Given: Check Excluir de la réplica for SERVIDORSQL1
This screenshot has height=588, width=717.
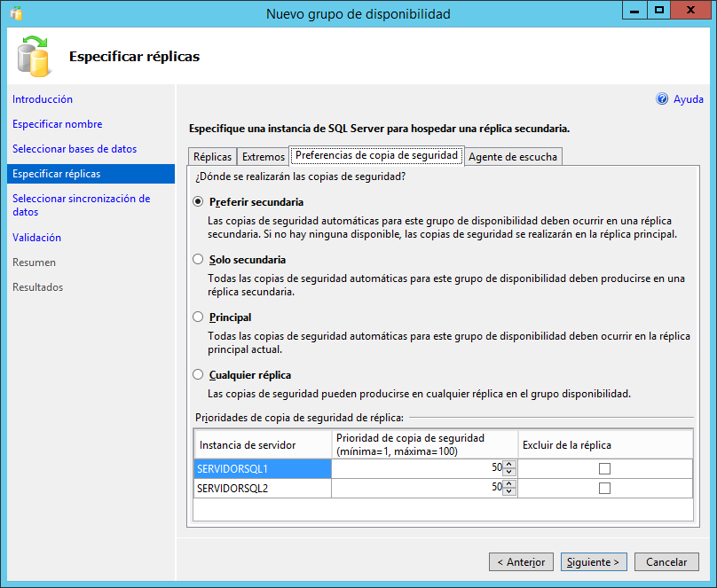Looking at the screenshot, I should point(604,468).
